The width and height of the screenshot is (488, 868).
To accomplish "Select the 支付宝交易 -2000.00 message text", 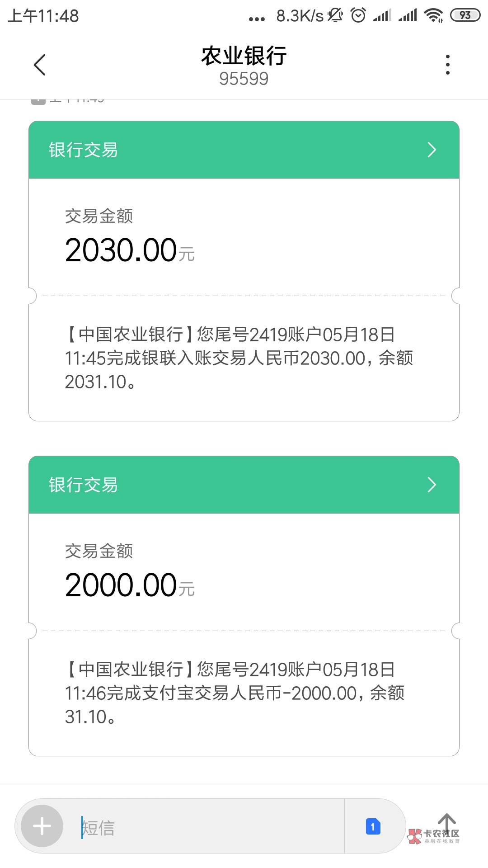I will coord(235,693).
